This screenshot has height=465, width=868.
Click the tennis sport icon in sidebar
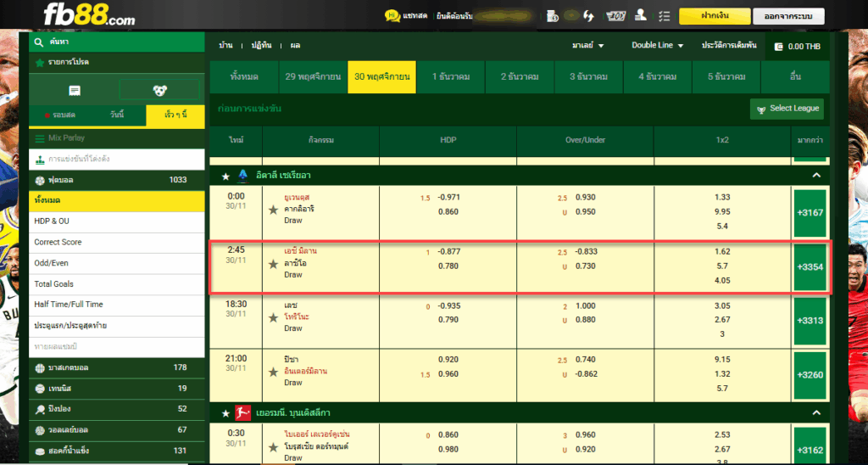39,389
